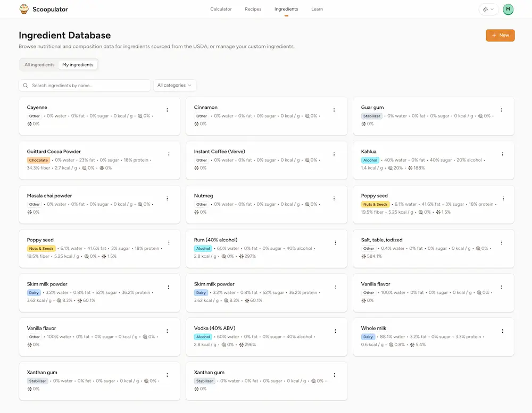Viewport: 532px width, 413px height.
Task: Click the Scoopulator cupcake logo icon
Action: tap(24, 9)
